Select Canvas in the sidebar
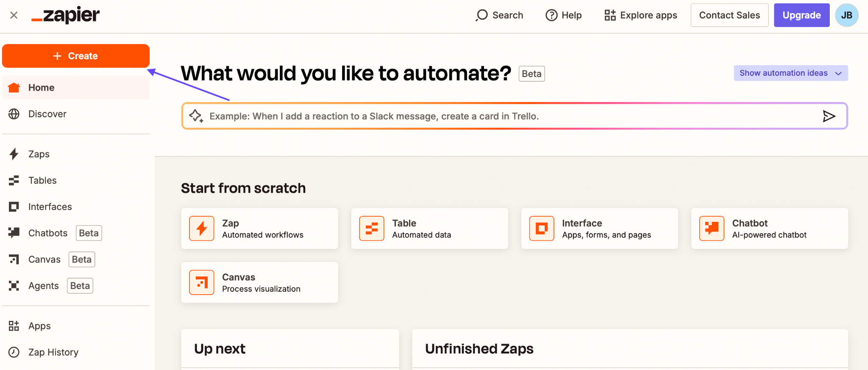Viewport: 868px width, 370px height. 76,259
